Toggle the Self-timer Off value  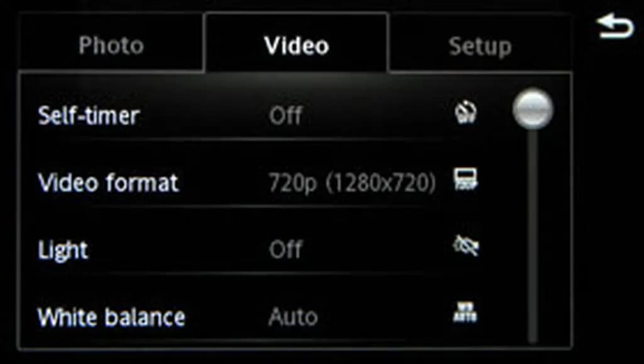click(x=286, y=116)
